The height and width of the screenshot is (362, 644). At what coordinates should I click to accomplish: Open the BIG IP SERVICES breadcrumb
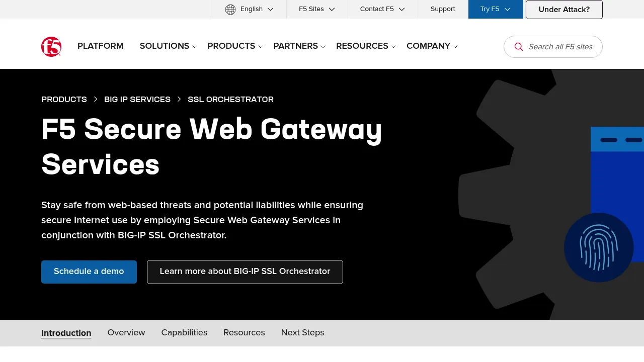tap(137, 100)
